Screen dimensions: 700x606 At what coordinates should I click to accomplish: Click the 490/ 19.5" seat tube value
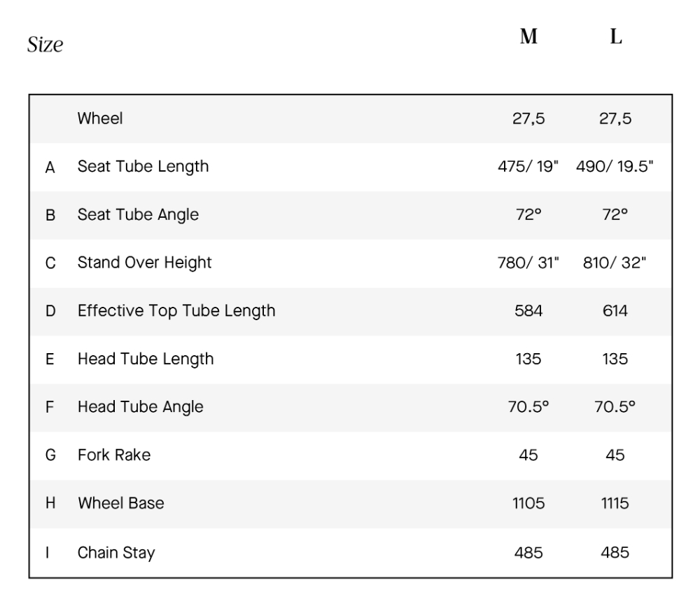coord(615,167)
